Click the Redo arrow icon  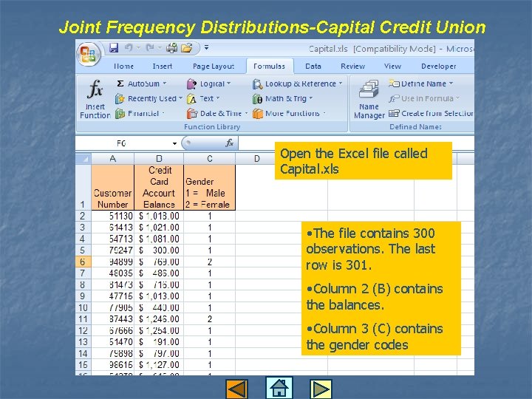pyautogui.click(x=150, y=48)
